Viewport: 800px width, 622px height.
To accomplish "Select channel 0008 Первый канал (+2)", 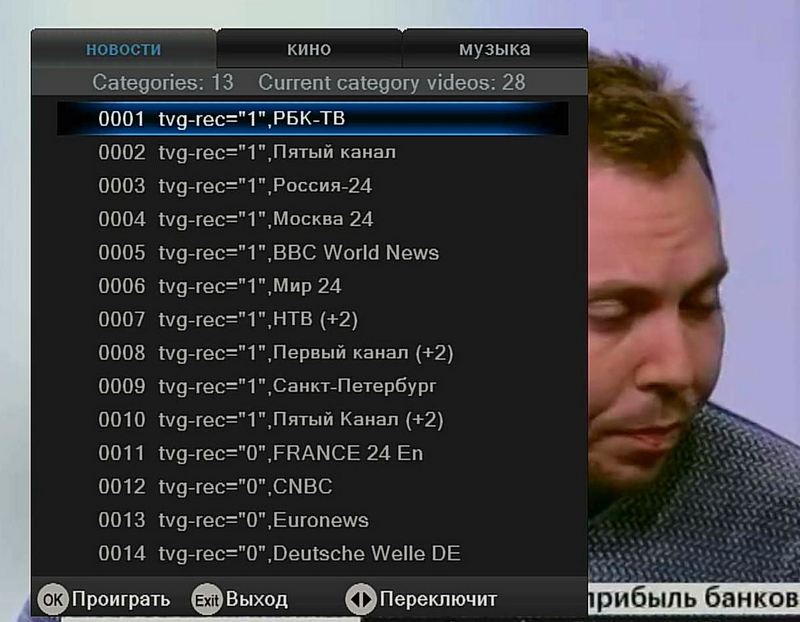I will click(x=313, y=353).
